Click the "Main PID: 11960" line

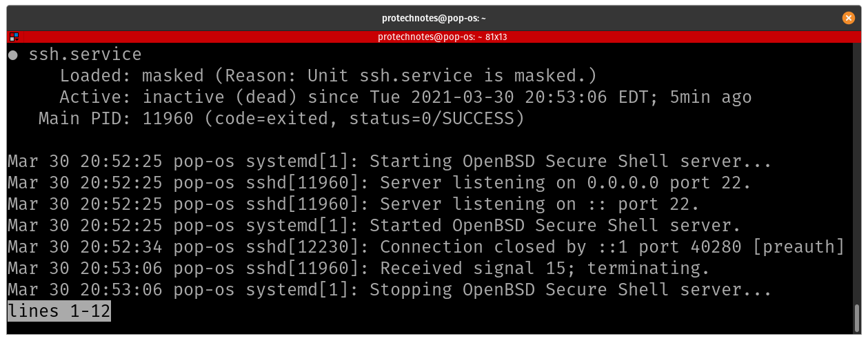click(281, 119)
